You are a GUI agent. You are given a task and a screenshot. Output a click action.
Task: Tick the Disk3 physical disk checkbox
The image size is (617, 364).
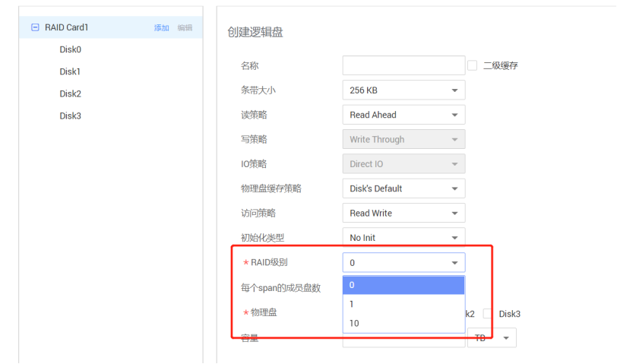click(x=488, y=314)
